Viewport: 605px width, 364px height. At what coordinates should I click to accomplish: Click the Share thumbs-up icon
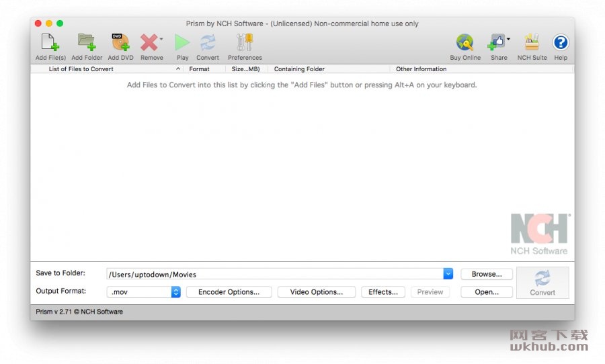(x=497, y=42)
